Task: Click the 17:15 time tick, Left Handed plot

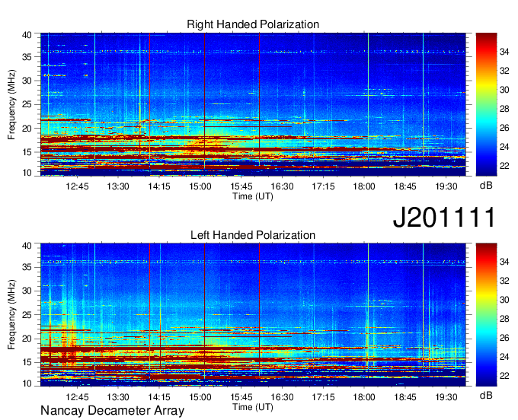Action: (324, 397)
